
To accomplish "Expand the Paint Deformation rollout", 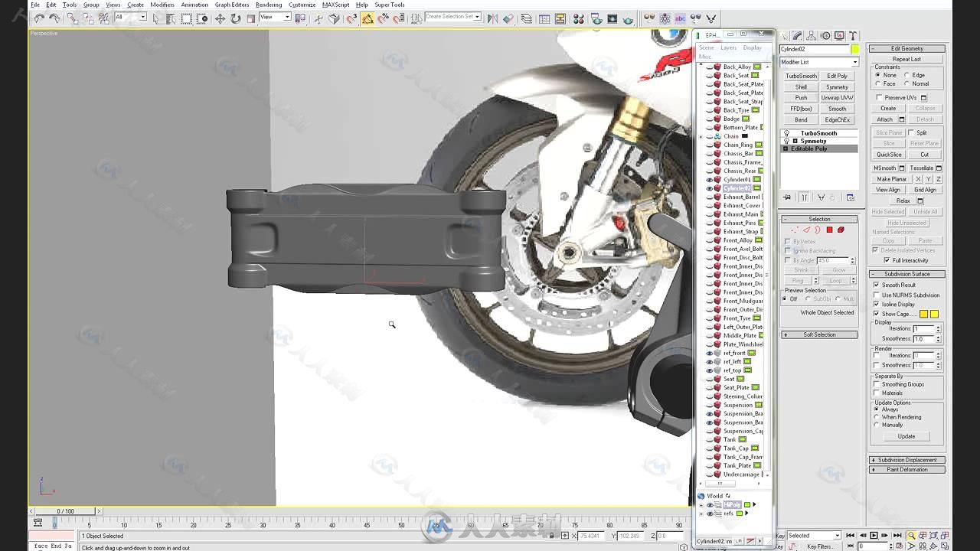I will 907,470.
